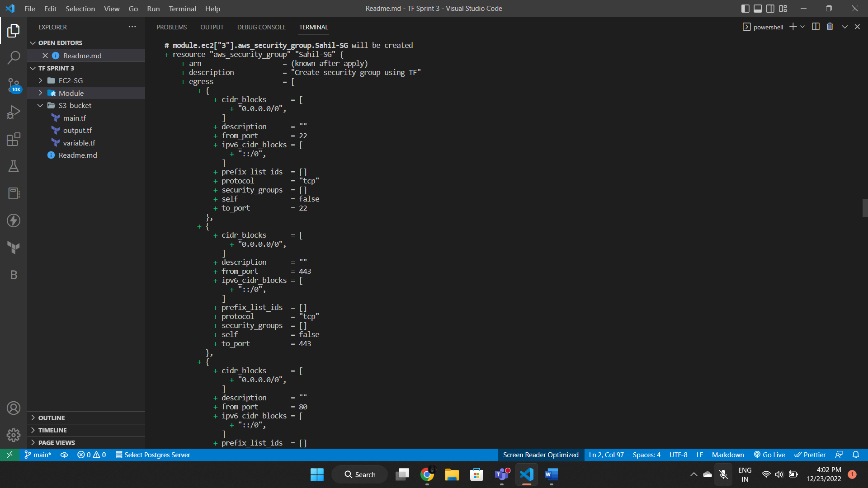Switch to the DEBUG CONSOLE tab
The image size is (868, 488).
pyautogui.click(x=261, y=27)
